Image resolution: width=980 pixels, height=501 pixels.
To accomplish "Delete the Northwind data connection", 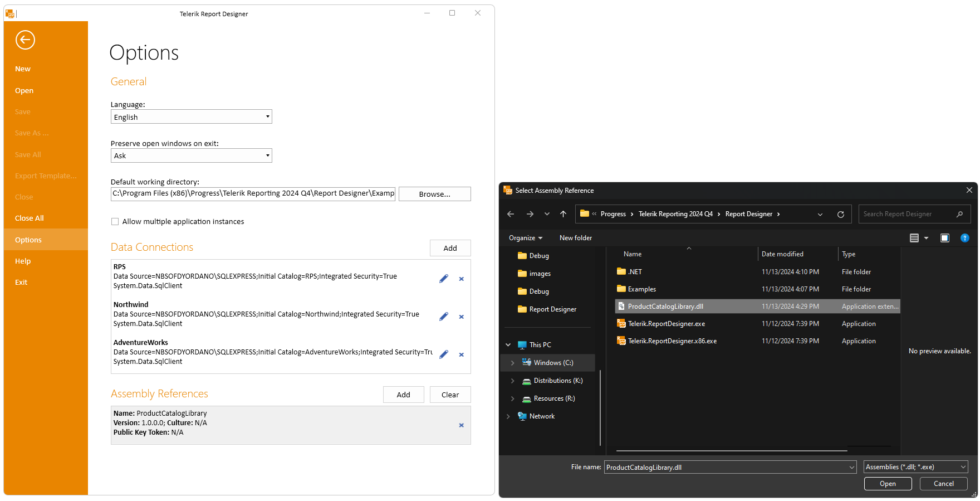I will [x=461, y=317].
